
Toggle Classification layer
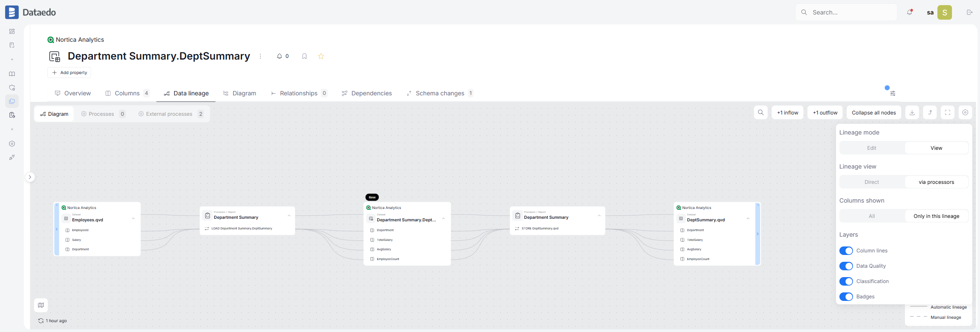click(x=846, y=281)
